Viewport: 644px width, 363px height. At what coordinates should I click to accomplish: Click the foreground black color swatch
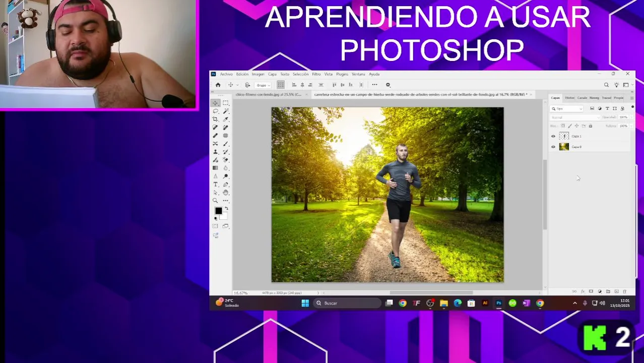coord(218,211)
